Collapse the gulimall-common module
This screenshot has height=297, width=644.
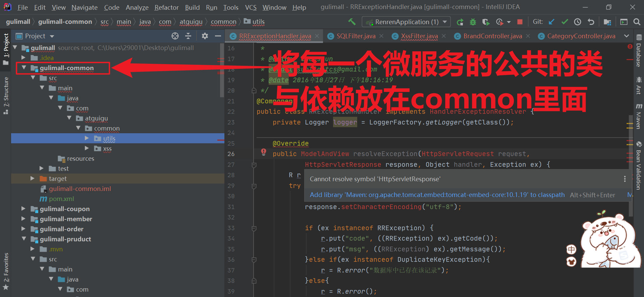24,68
